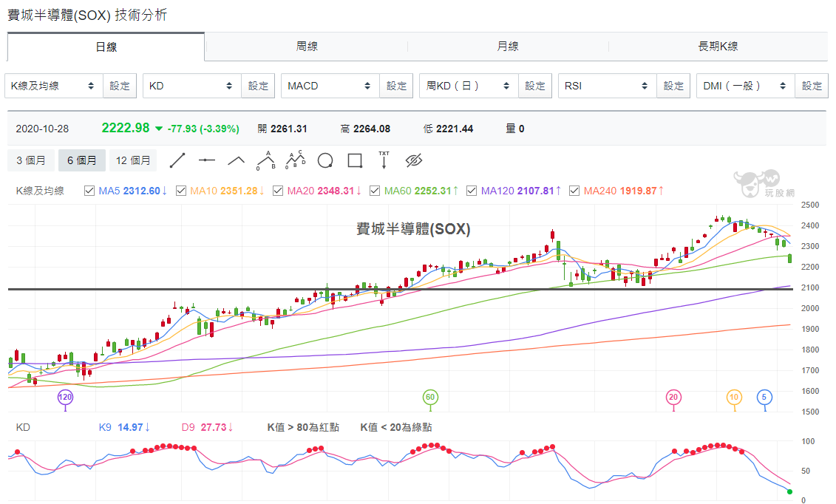This screenshot has height=504, width=836.
Task: Uncheck the MA240 moving average checkbox
Action: pyautogui.click(x=574, y=191)
